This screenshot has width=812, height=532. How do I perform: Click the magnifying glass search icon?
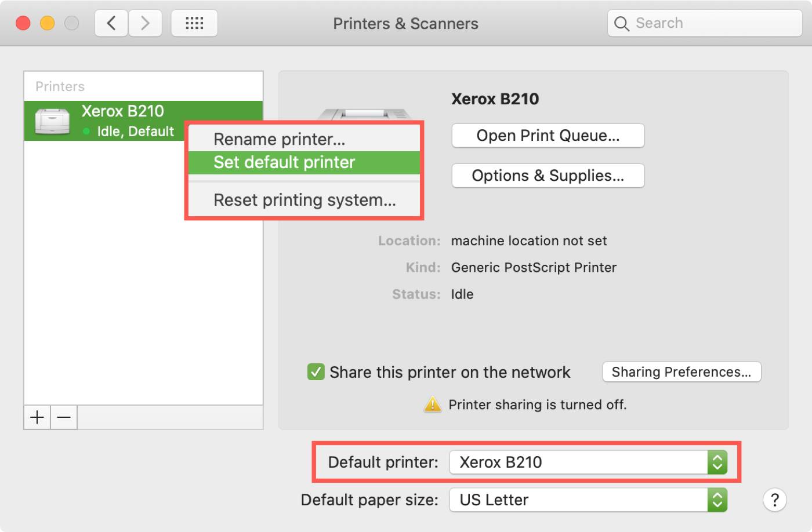[x=621, y=24]
